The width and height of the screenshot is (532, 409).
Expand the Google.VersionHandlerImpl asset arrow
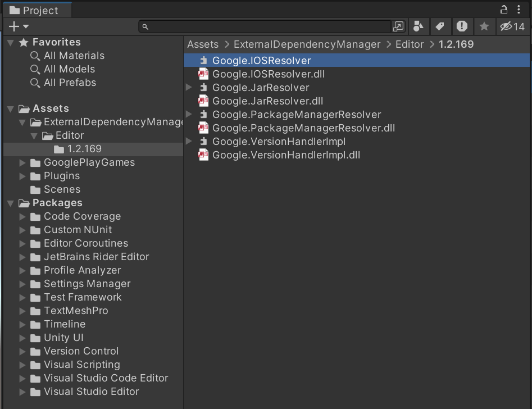189,142
